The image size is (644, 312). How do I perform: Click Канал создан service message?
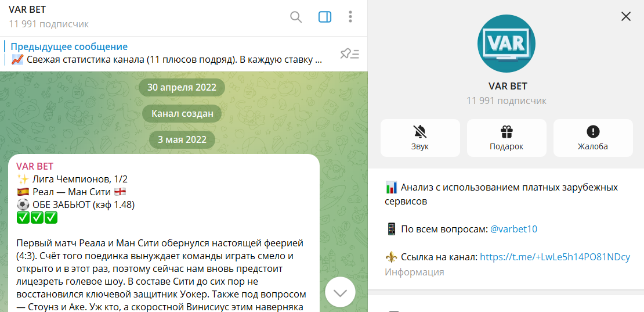click(182, 113)
